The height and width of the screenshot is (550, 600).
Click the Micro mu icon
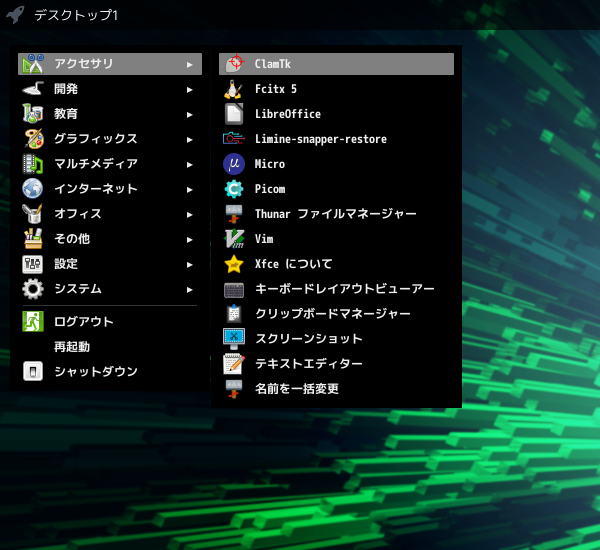pos(234,164)
